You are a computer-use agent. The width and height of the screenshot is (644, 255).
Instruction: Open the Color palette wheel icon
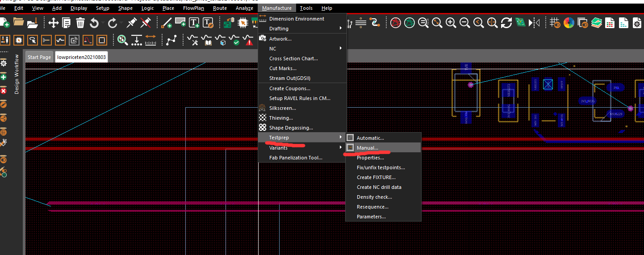(x=569, y=23)
